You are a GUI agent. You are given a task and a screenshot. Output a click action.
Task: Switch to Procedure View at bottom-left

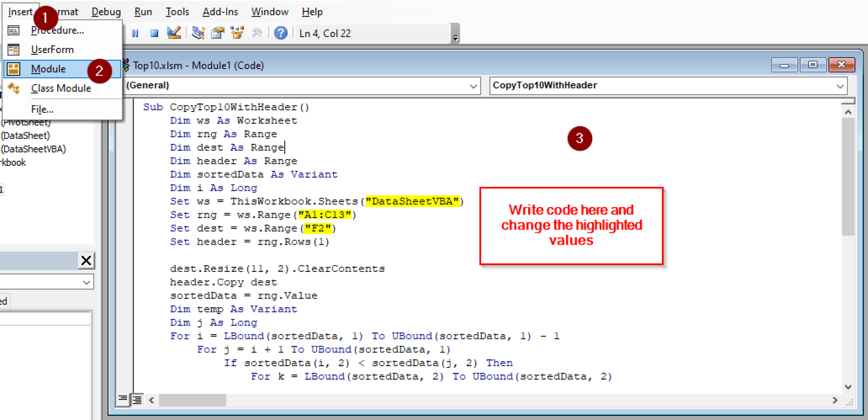pyautogui.click(x=122, y=400)
